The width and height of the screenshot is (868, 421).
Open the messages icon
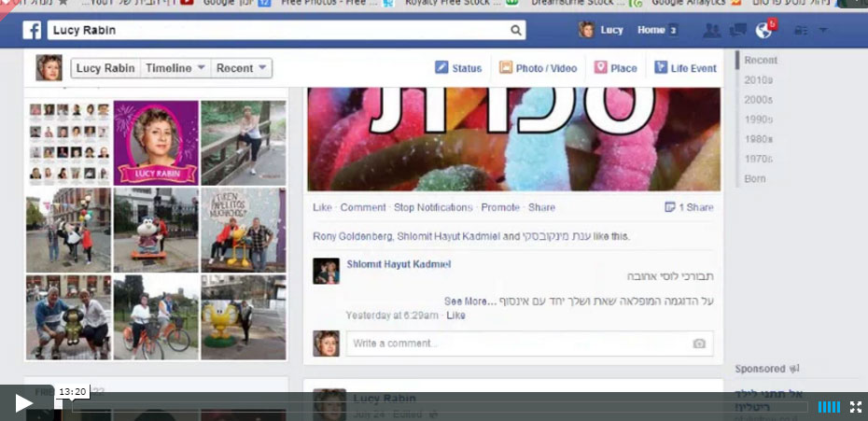point(738,30)
